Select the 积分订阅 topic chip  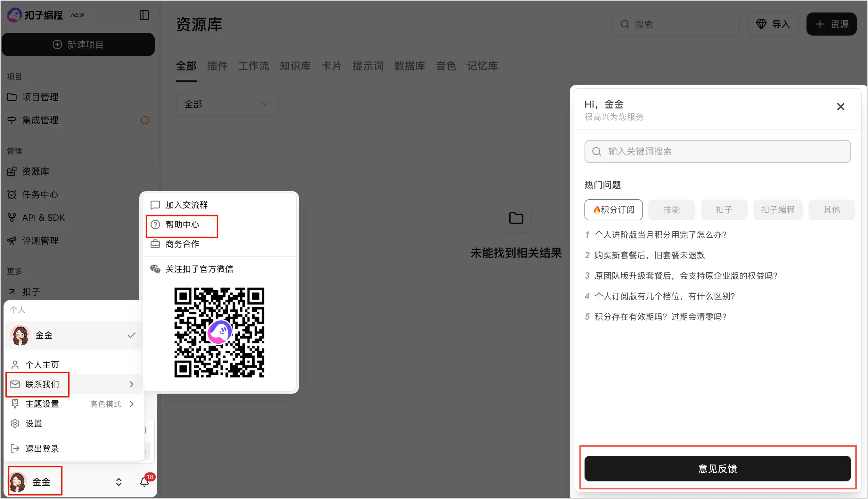pyautogui.click(x=613, y=209)
